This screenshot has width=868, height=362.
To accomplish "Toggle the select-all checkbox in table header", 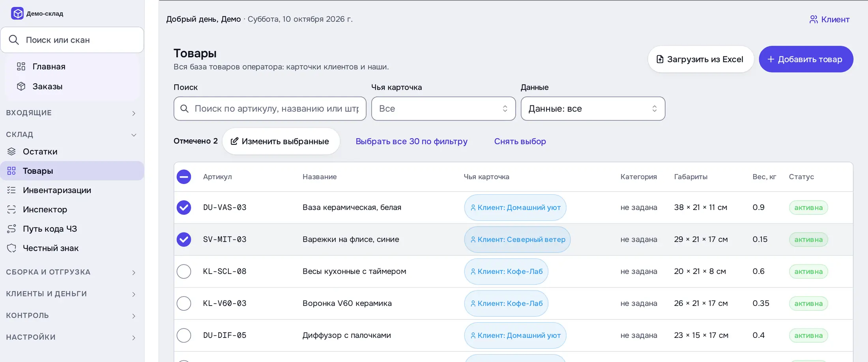I will (x=184, y=177).
